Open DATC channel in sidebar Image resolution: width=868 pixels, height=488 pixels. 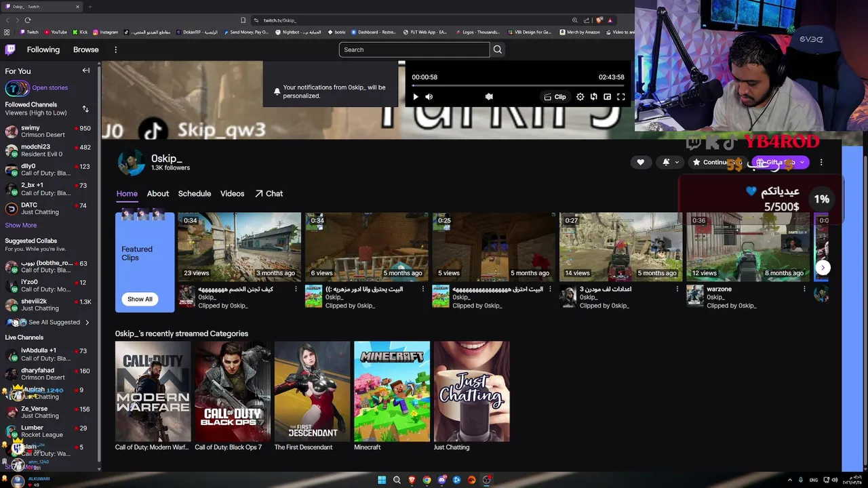coord(49,209)
